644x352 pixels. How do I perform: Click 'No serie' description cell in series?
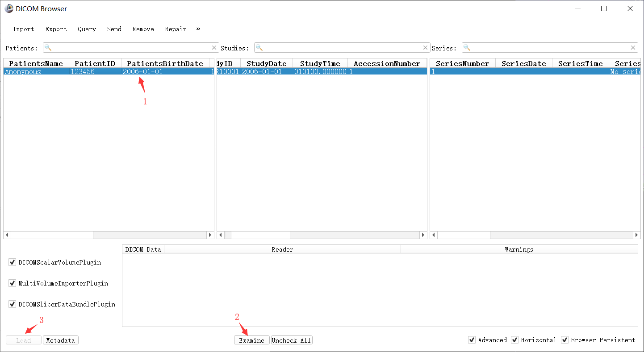coord(625,71)
